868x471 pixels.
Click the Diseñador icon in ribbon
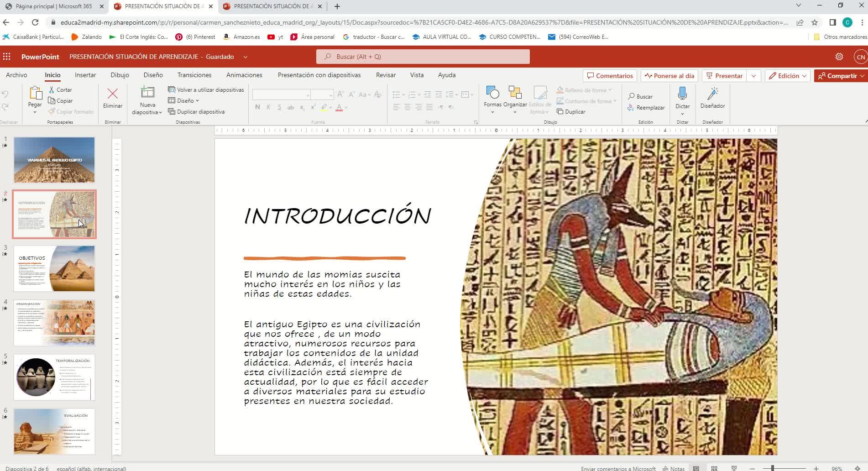point(712,94)
